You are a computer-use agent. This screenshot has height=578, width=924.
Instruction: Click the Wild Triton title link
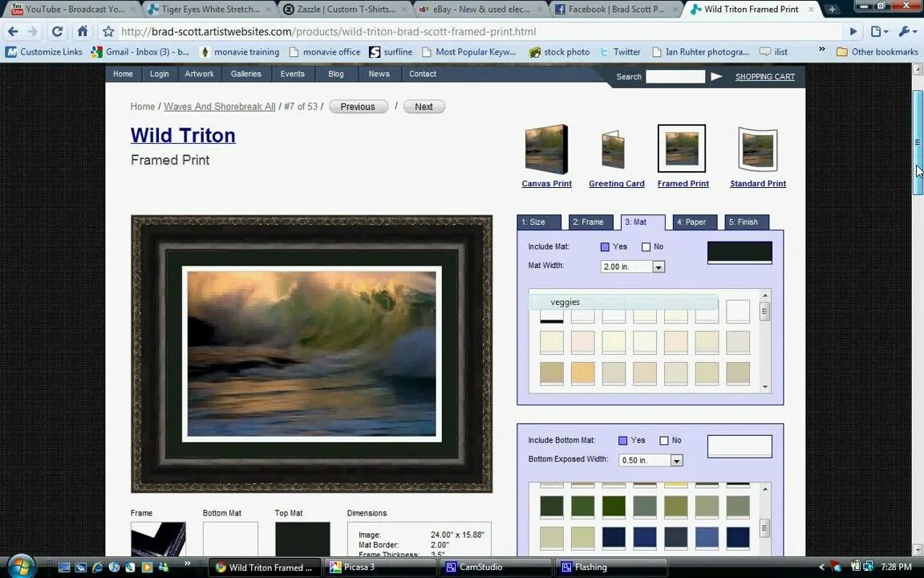click(x=183, y=136)
